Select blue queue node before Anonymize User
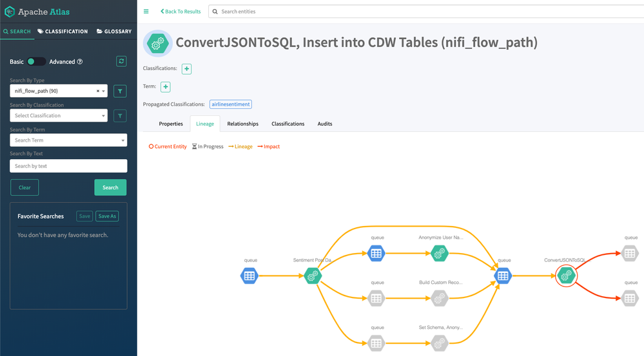The image size is (644, 356). point(376,254)
